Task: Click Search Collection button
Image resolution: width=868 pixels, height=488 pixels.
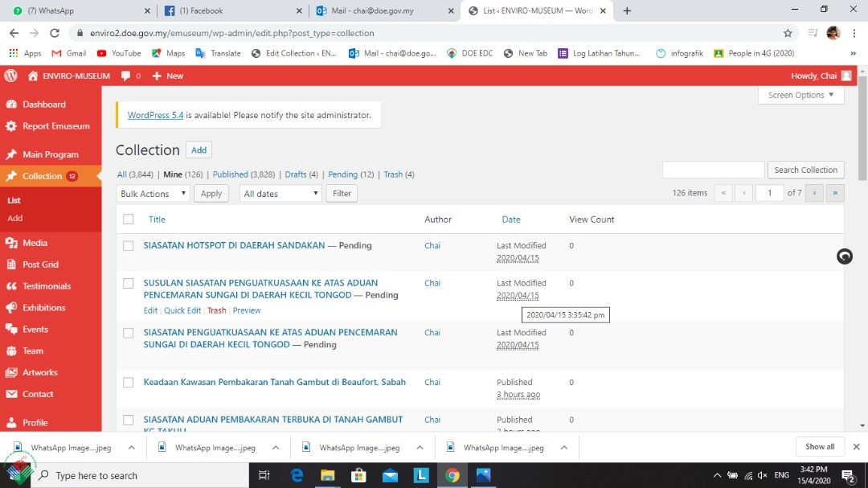Action: [805, 170]
